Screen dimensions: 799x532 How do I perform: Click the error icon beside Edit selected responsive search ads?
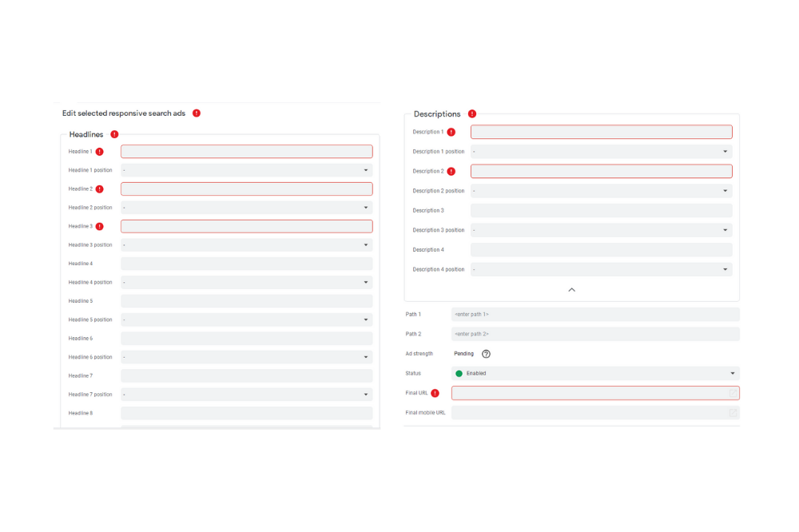click(x=197, y=113)
